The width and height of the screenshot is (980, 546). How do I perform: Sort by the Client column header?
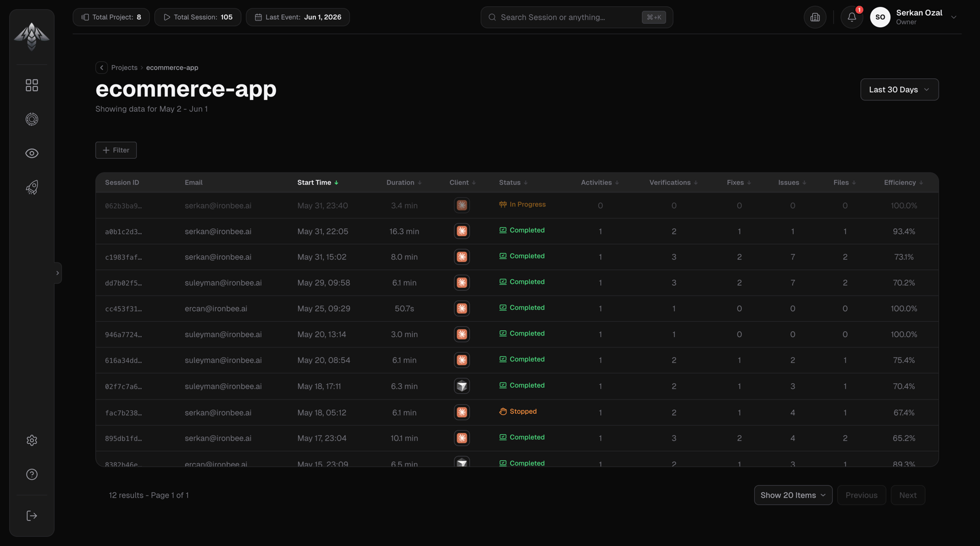tap(462, 183)
